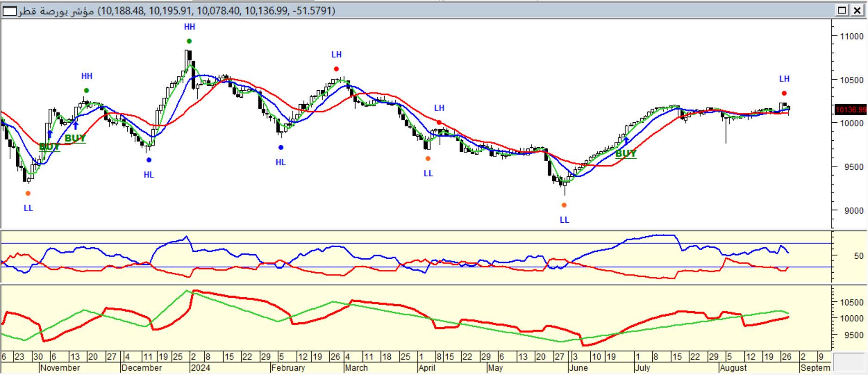868x375 pixels.
Task: Click the July month label
Action: 643,368
